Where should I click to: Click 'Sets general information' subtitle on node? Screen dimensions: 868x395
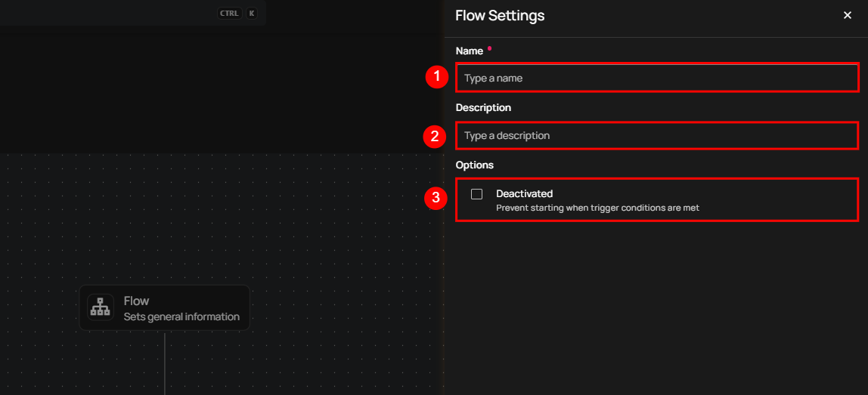(x=181, y=316)
